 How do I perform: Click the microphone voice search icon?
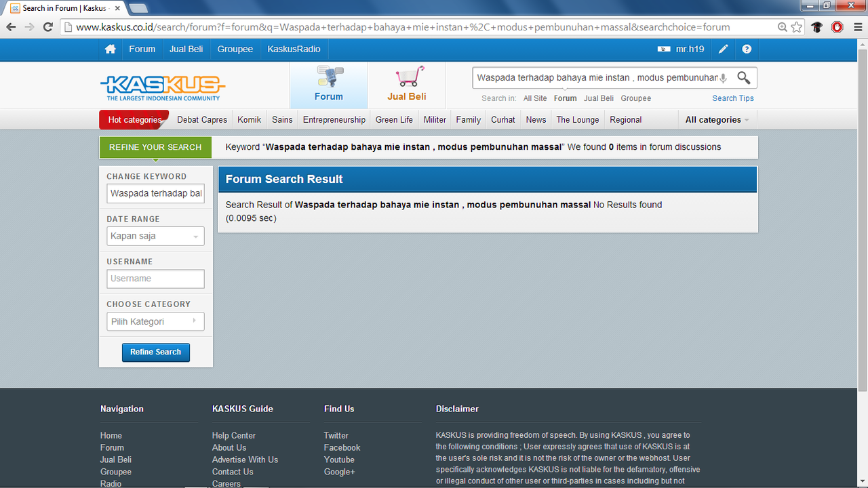[x=723, y=78]
